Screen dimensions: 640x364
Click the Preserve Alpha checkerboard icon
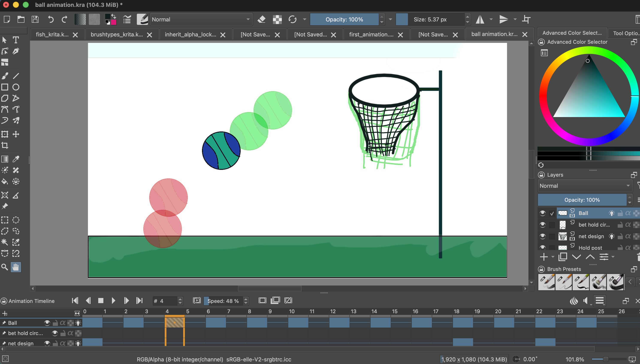[277, 19]
